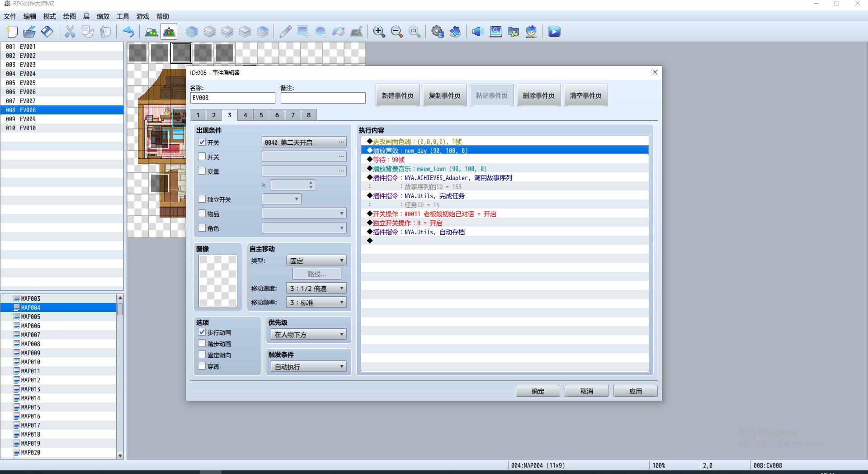The image size is (868, 474).
Task: Open the Sound Test speaker icon
Action: tap(478, 32)
